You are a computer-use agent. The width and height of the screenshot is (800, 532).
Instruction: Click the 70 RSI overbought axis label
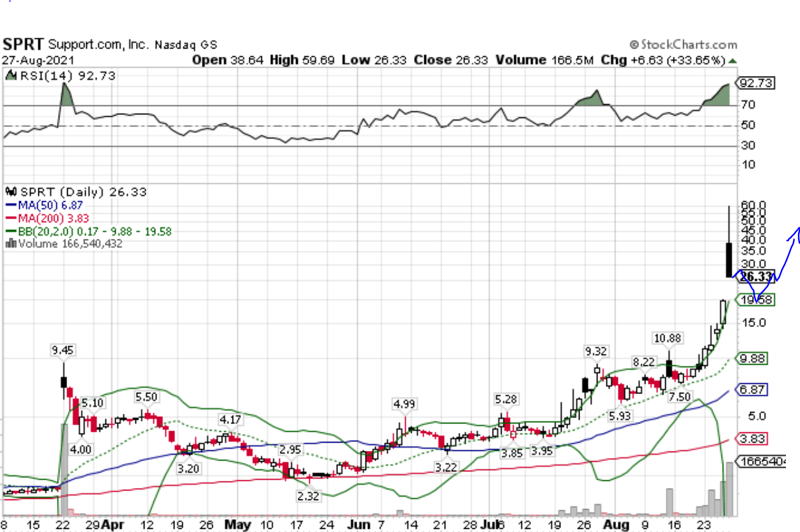pyautogui.click(x=748, y=105)
